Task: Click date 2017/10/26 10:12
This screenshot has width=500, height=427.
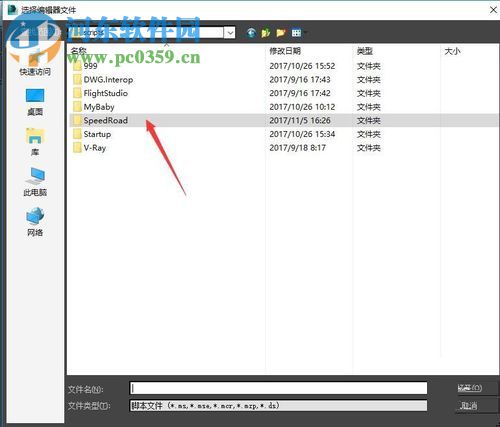Action: pyautogui.click(x=302, y=107)
